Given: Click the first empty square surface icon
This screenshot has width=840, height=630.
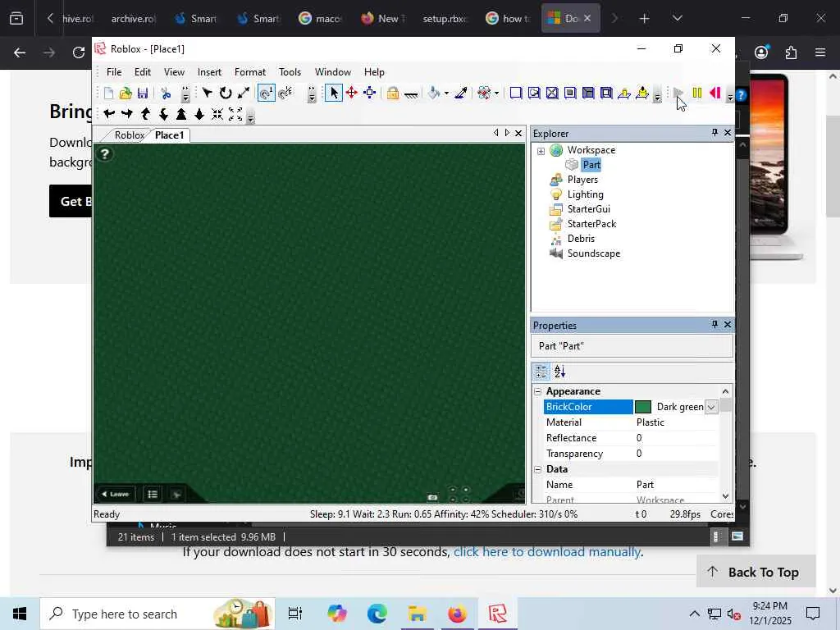Looking at the screenshot, I should point(516,94).
